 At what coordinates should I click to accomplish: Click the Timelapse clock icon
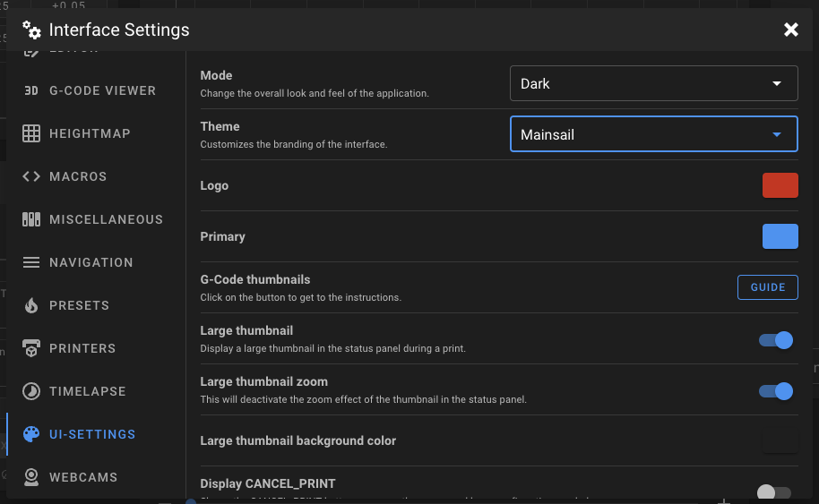click(x=31, y=391)
